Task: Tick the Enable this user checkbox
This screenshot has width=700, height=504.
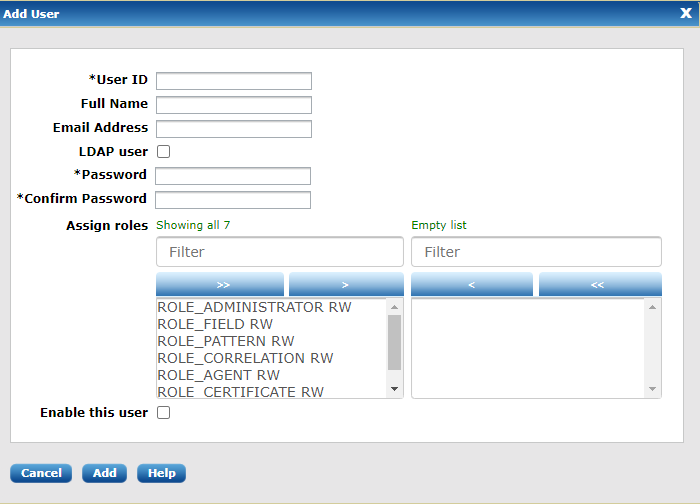Action: pyautogui.click(x=164, y=413)
